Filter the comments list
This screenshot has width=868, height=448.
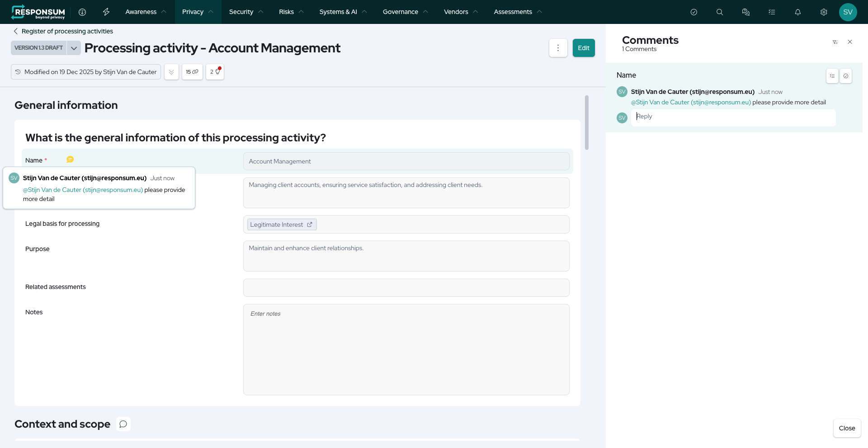coord(835,42)
